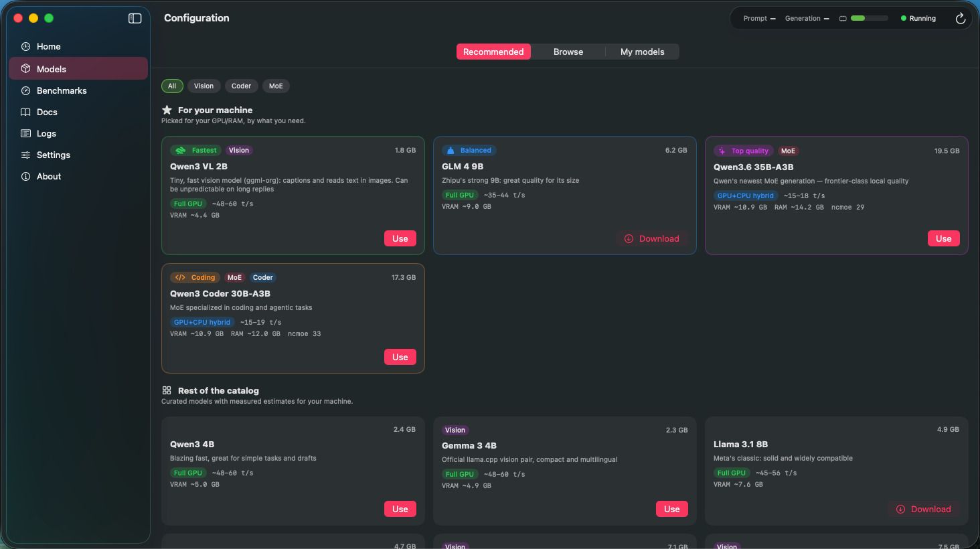Screen dimensions: 980x549
Task: Open Docs from the sidebar
Action: (78, 112)
